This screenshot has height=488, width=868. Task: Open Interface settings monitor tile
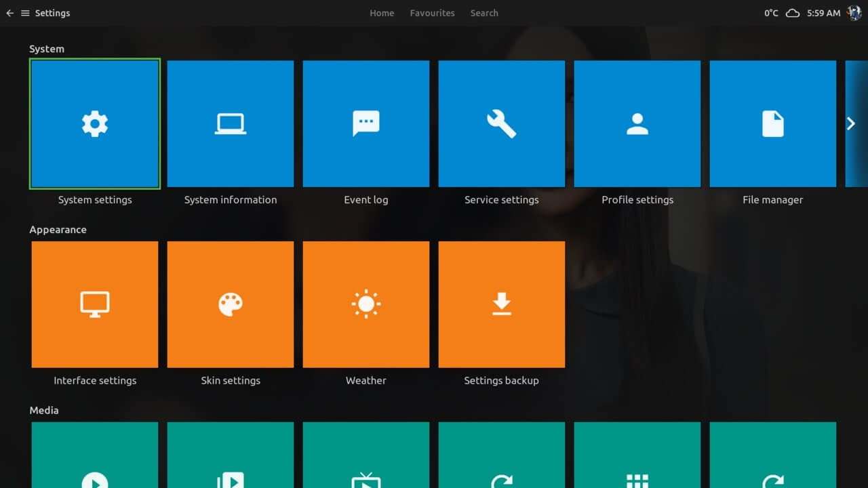tap(95, 304)
